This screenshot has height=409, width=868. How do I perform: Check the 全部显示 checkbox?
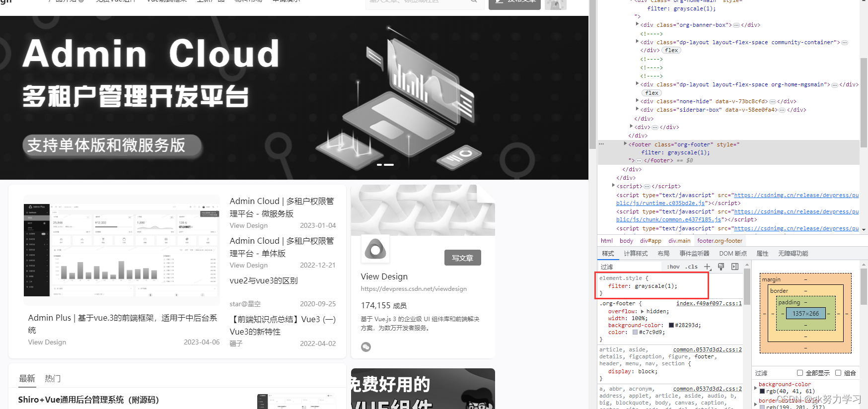[799, 373]
